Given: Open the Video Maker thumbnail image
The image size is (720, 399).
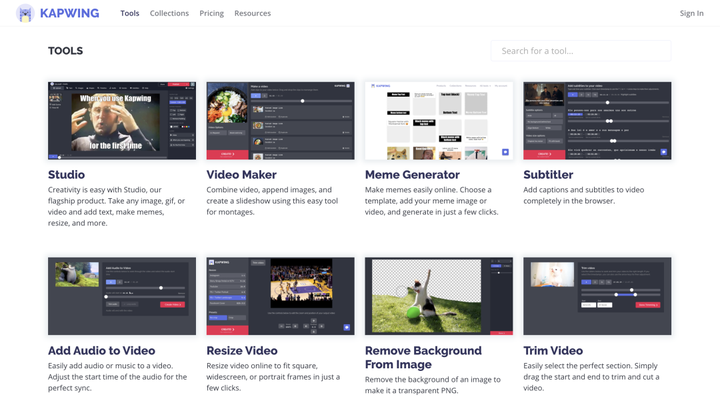Looking at the screenshot, I should [x=280, y=121].
